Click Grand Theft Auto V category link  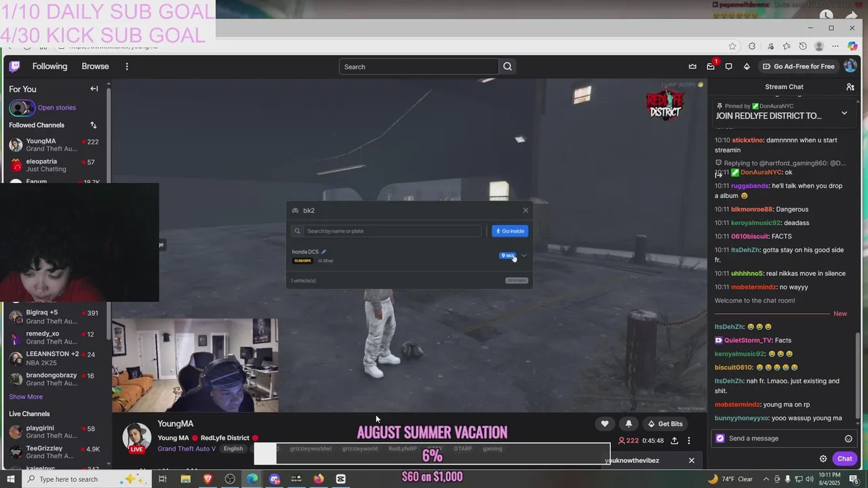click(x=186, y=449)
